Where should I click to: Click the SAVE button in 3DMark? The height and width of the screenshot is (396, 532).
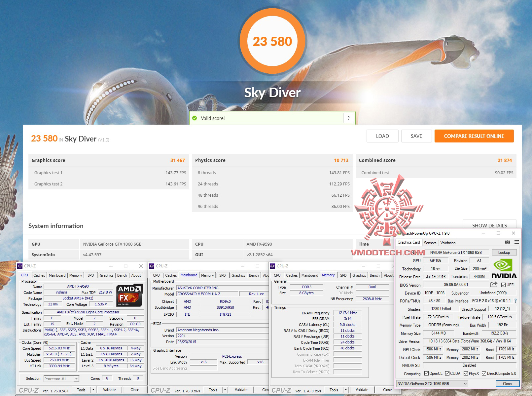tap(416, 136)
